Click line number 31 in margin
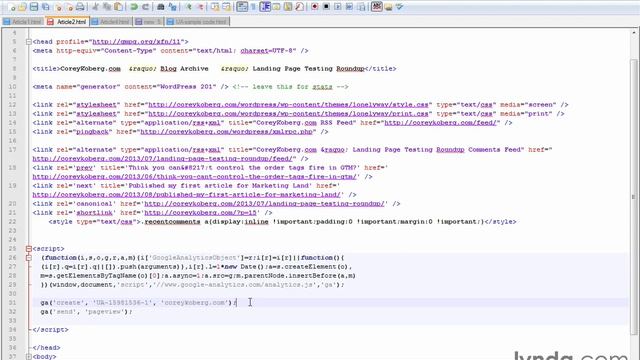The height and width of the screenshot is (360, 640). coord(12,303)
